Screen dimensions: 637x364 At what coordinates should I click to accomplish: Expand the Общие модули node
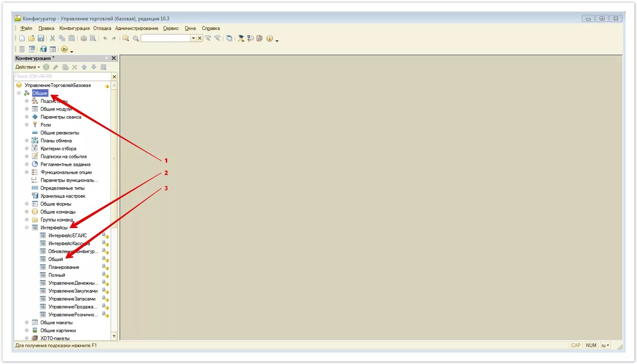pos(27,109)
